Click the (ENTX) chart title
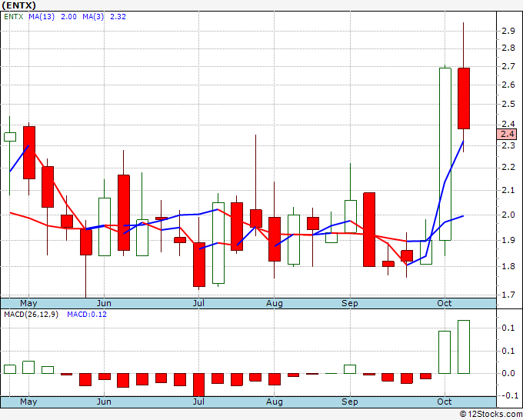Screen dimensions: 523x420 [18, 5]
